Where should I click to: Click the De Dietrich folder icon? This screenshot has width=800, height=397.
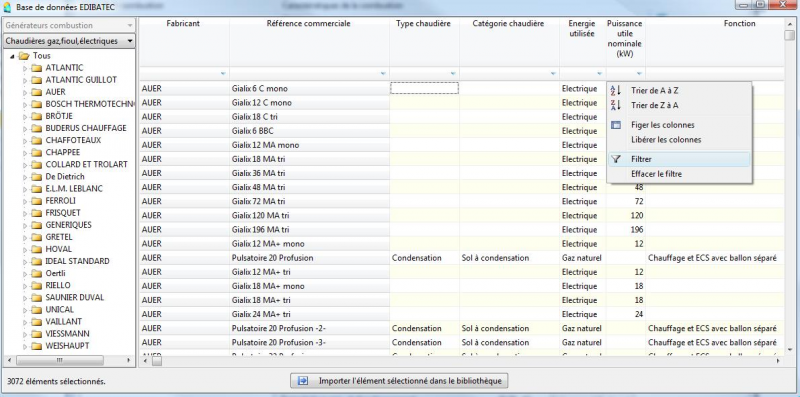click(36, 177)
